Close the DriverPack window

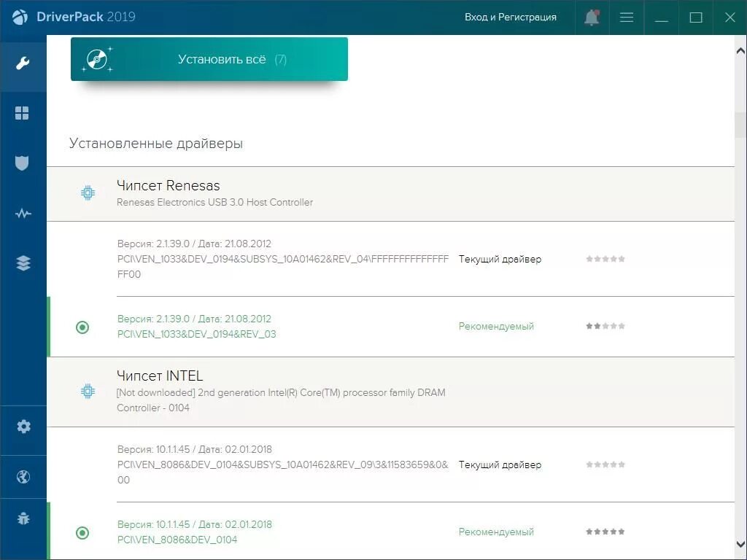[729, 17]
